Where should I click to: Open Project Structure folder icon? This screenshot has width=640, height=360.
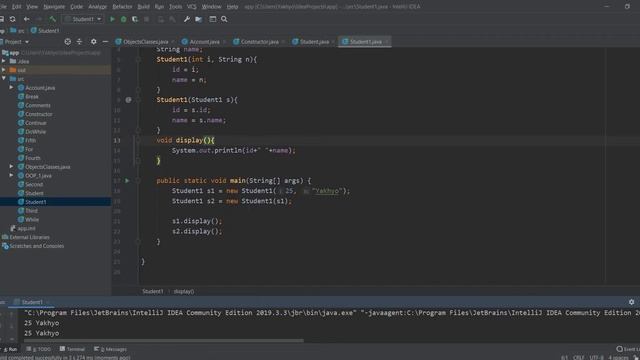pos(198,19)
